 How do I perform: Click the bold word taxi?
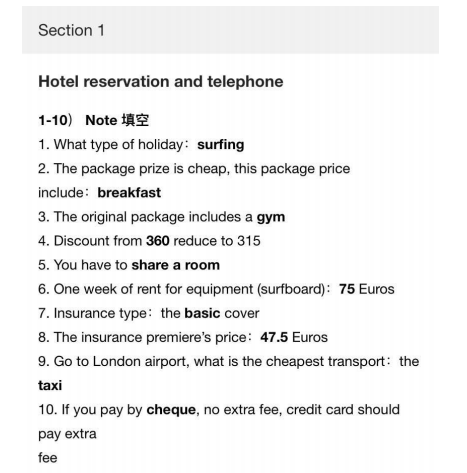coord(50,386)
